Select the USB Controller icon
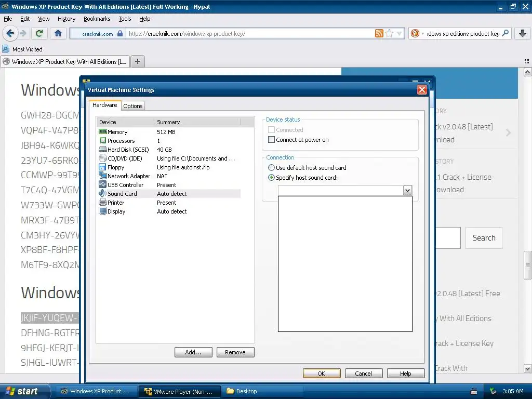 click(x=102, y=184)
